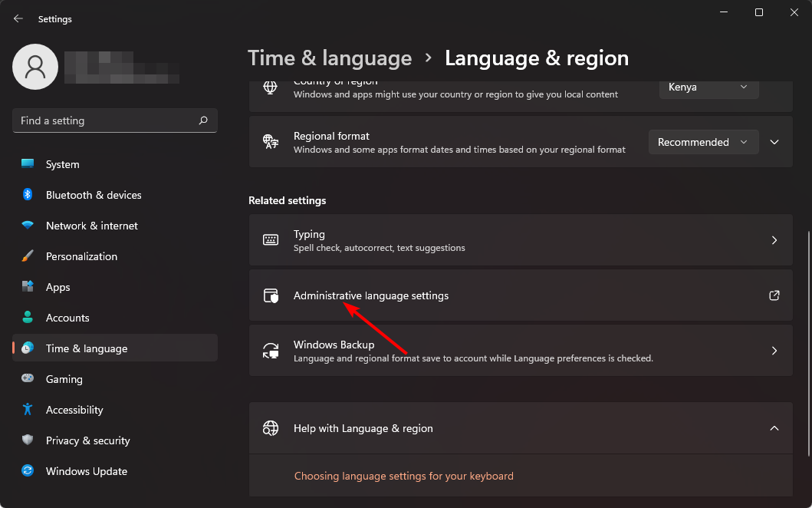812x508 pixels.
Task: Open the Kenya country dropdown
Action: [708, 87]
